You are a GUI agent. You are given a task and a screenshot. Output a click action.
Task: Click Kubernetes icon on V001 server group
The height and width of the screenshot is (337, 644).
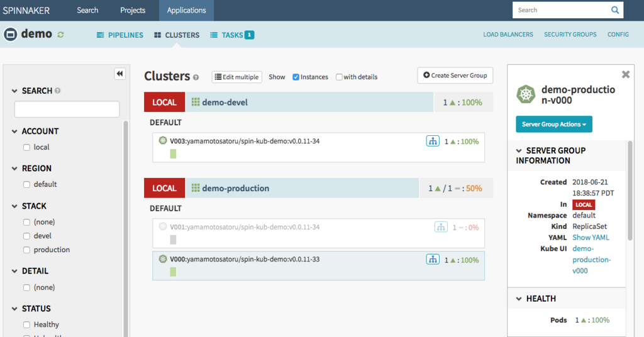(163, 226)
